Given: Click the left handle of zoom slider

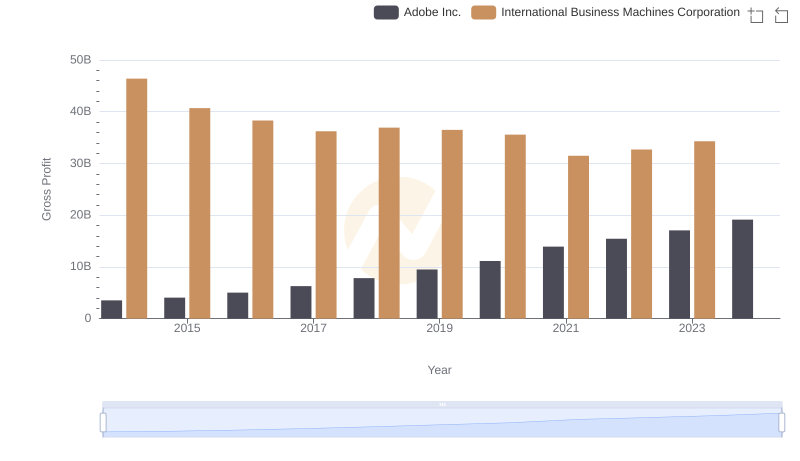Looking at the screenshot, I should tap(103, 423).
